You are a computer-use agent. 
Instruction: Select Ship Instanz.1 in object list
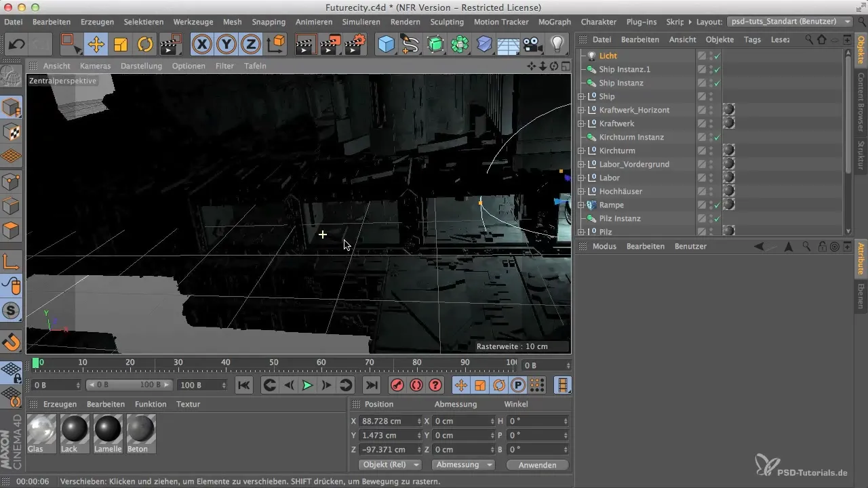click(625, 69)
